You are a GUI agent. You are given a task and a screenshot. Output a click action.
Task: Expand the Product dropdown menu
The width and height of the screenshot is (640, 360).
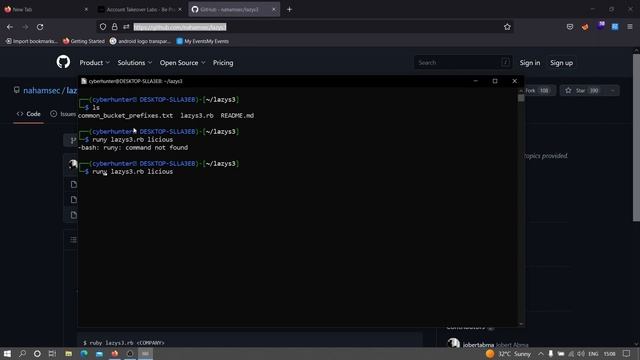pyautogui.click(x=94, y=62)
